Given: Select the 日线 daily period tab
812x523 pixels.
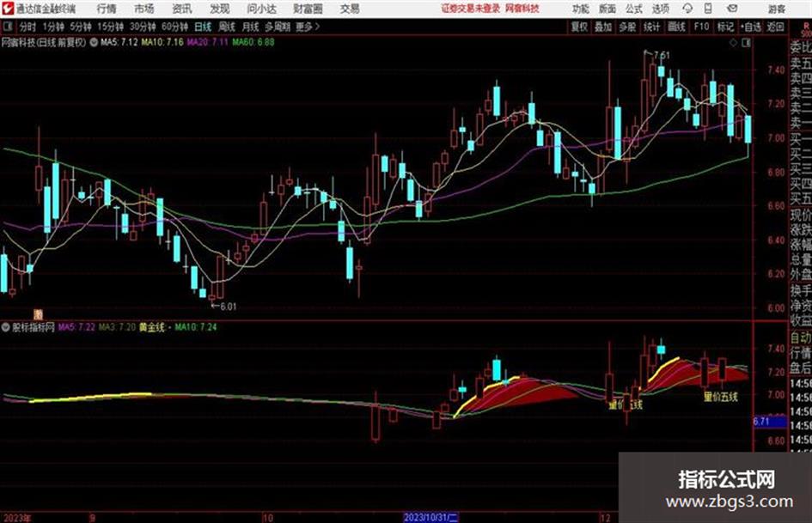Looking at the screenshot, I should coord(203,27).
